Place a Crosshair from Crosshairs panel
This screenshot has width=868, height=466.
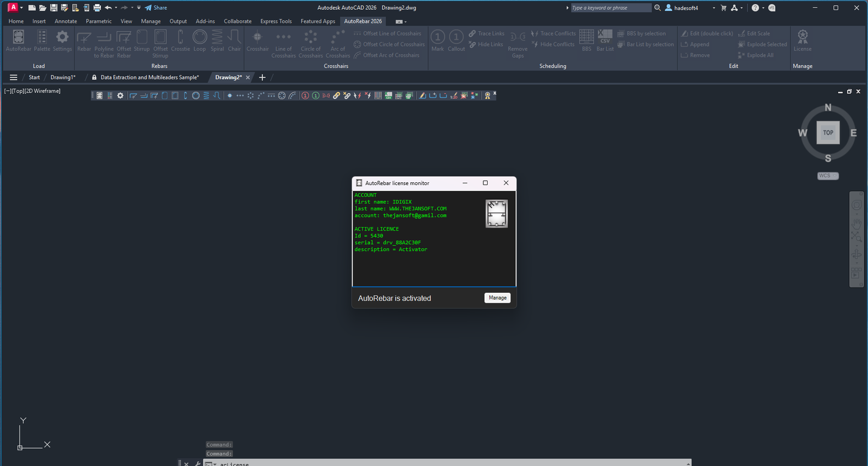point(258,41)
